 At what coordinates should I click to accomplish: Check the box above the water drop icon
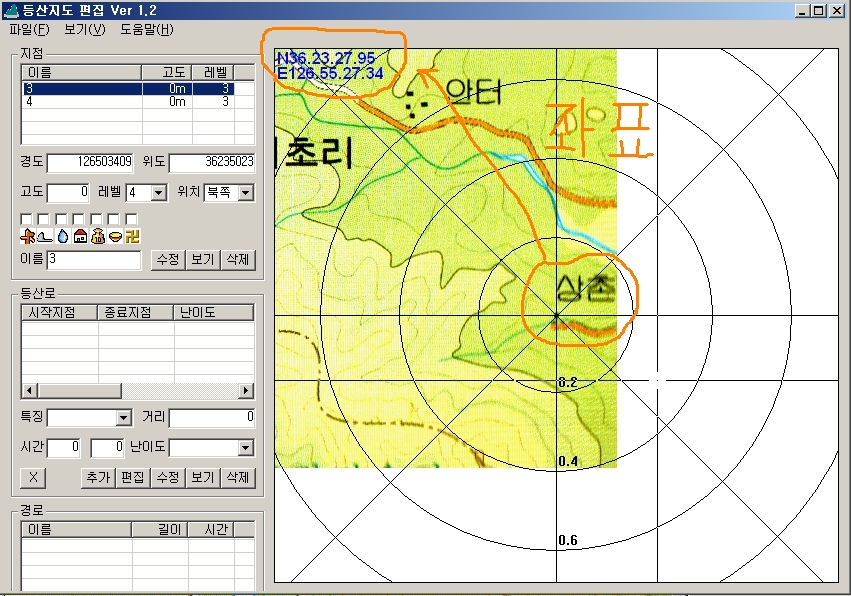coord(61,219)
